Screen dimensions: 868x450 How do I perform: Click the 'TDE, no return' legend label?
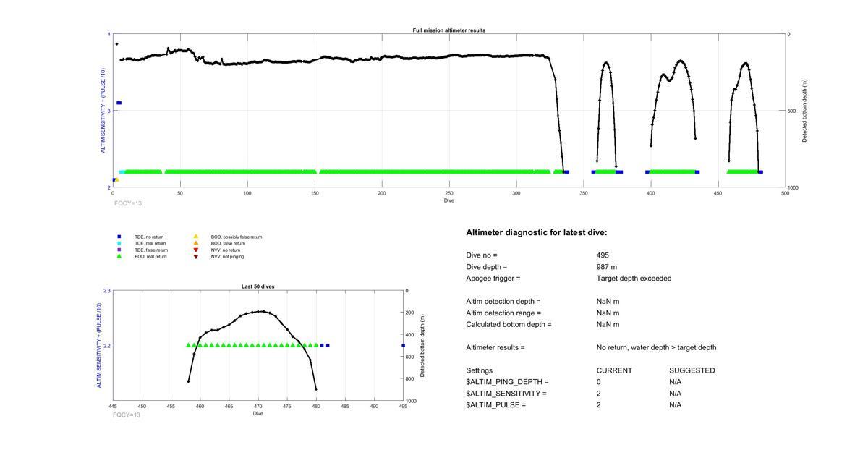click(x=148, y=237)
